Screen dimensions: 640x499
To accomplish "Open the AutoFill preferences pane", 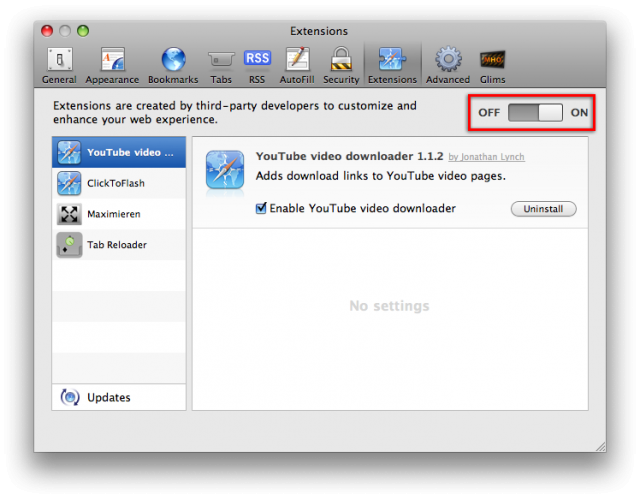I will pyautogui.click(x=297, y=66).
